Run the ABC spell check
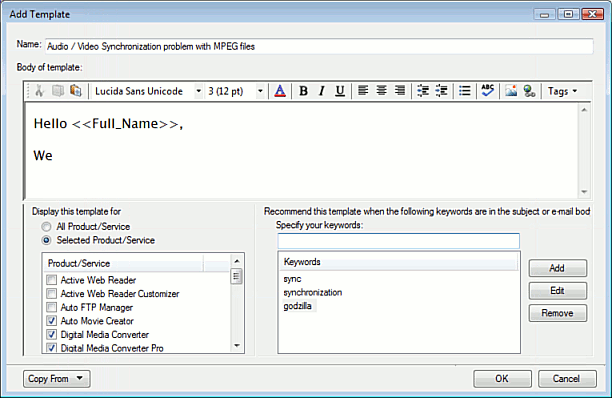The image size is (612, 398). tap(487, 91)
